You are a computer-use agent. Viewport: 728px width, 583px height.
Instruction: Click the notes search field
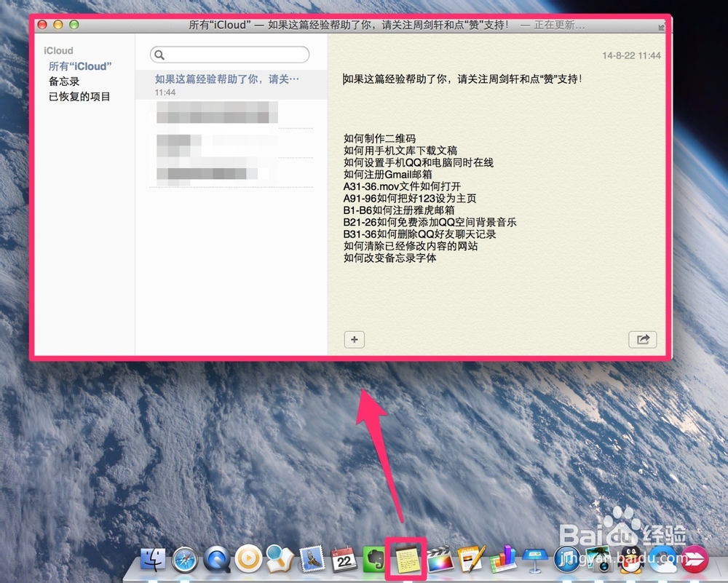pyautogui.click(x=229, y=54)
